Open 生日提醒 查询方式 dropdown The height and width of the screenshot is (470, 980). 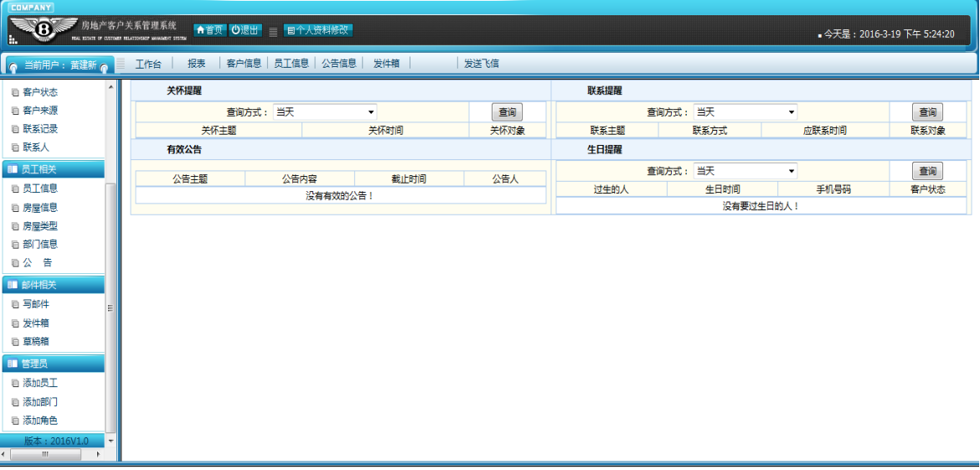pos(745,171)
